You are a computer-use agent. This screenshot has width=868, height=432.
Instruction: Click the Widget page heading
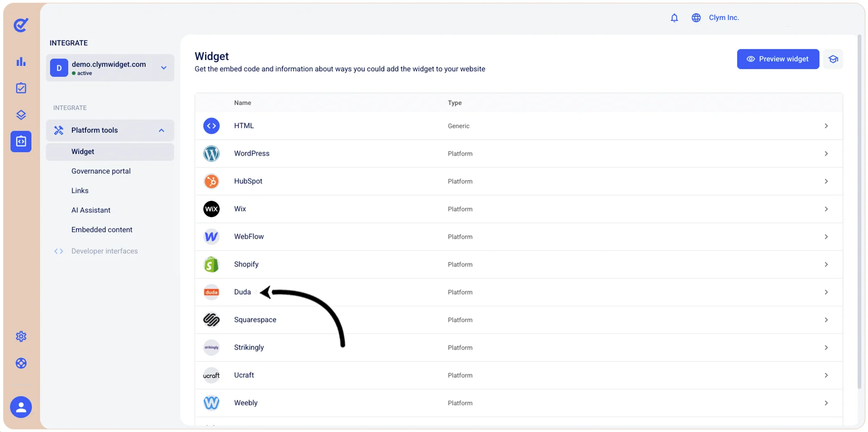[x=212, y=56]
